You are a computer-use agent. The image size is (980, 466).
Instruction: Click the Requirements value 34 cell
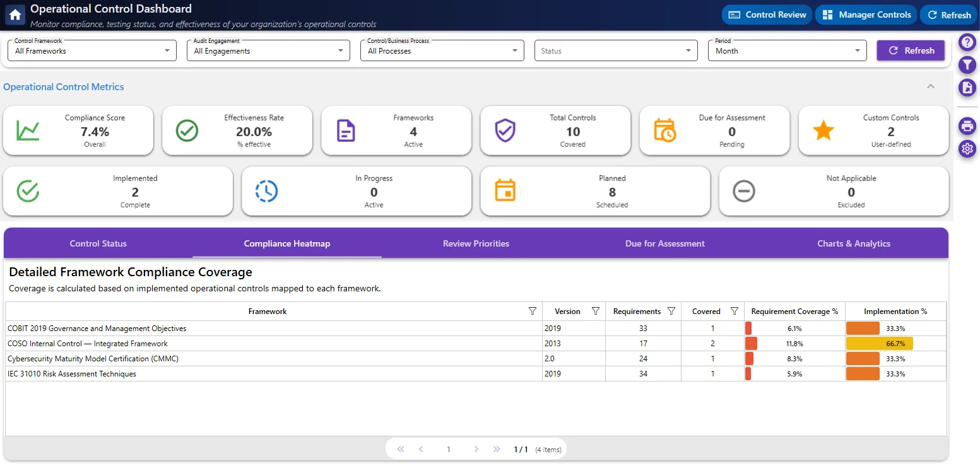[643, 374]
